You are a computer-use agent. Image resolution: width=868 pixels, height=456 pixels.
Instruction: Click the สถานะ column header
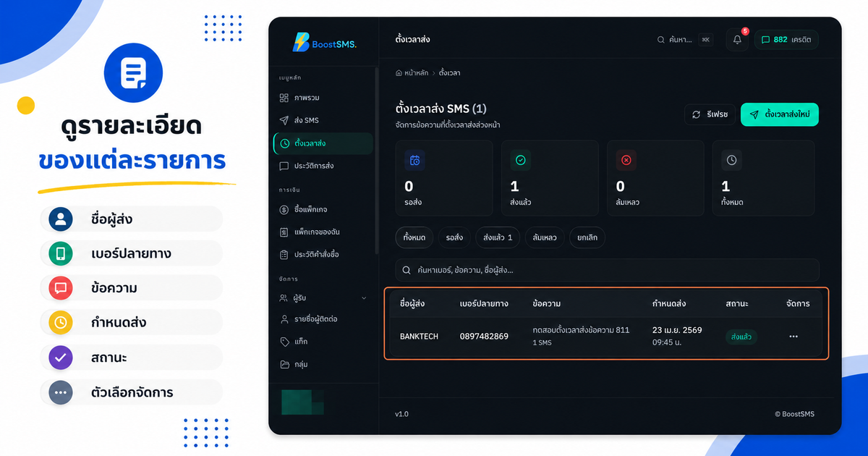pos(737,304)
